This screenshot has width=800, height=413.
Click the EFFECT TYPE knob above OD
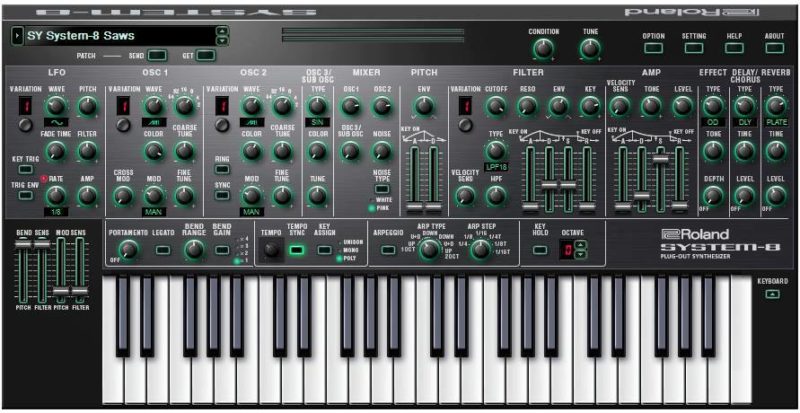(x=713, y=106)
